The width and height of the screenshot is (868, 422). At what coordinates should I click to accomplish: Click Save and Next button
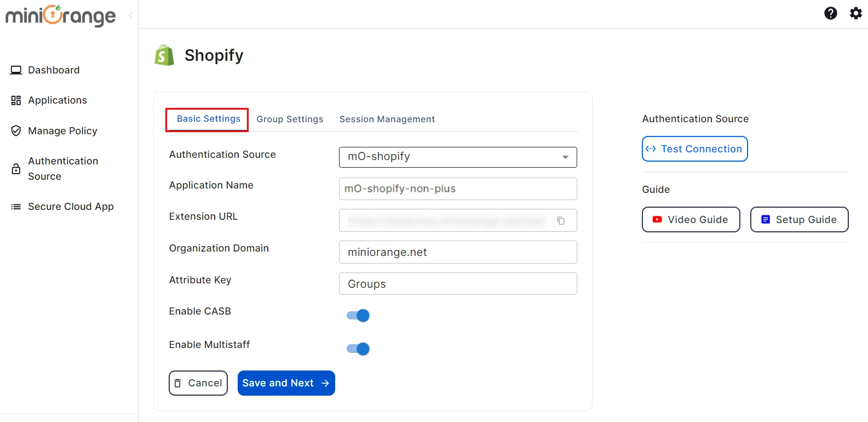[286, 383]
